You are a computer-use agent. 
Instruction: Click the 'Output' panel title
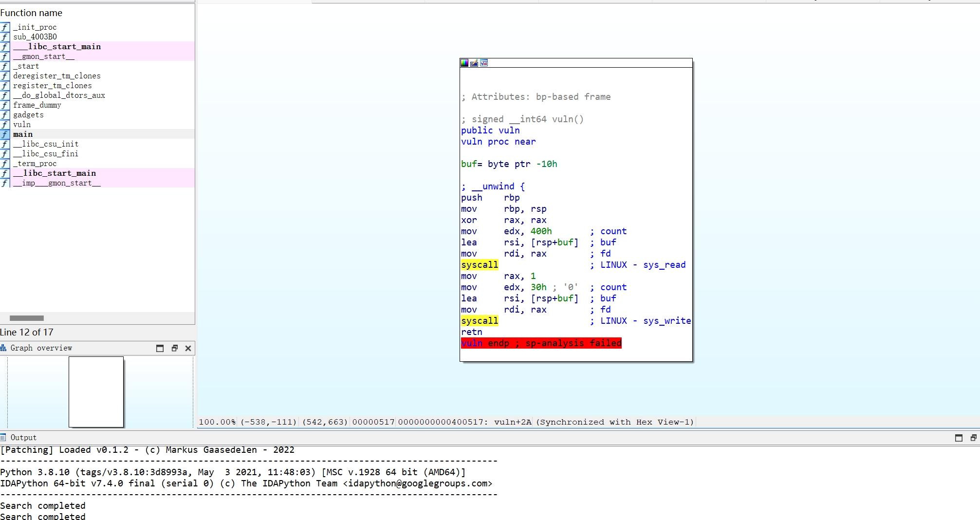point(23,438)
